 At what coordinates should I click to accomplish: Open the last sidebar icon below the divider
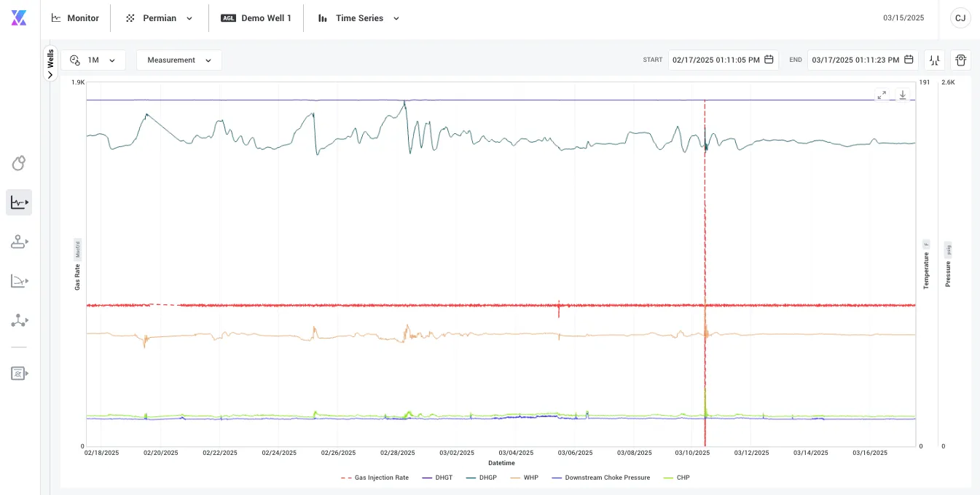pos(19,373)
